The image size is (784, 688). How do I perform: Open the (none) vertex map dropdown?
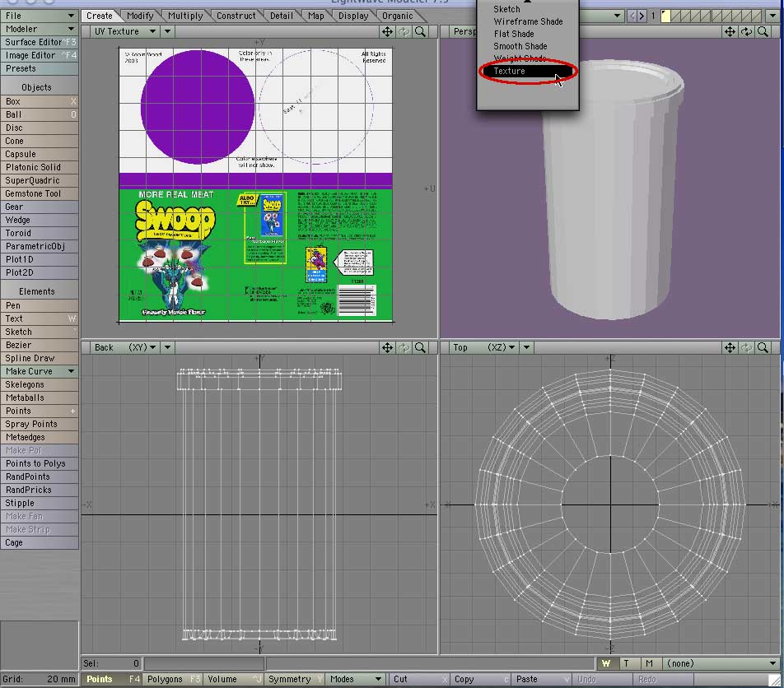[x=721, y=663]
